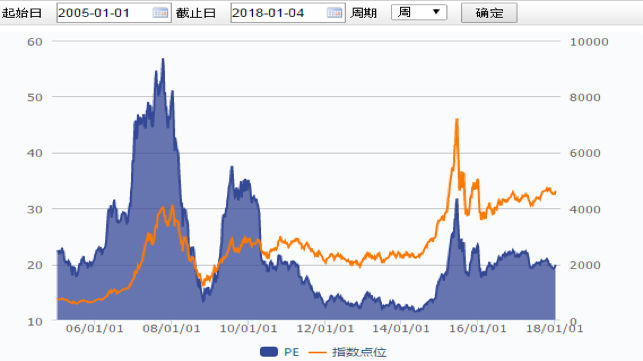Click x-axis label 10/01/01
The height and width of the screenshot is (361, 643).
coord(248,329)
